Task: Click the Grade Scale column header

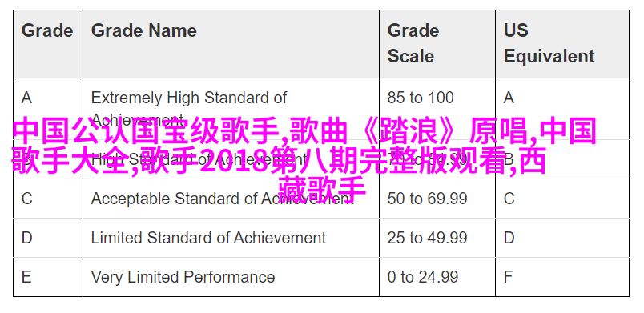Action: point(437,43)
